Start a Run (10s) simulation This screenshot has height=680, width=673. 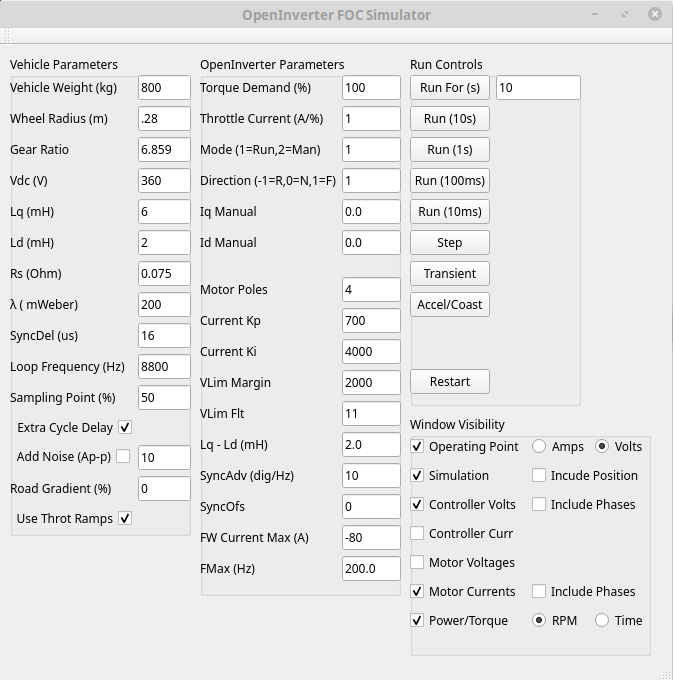point(450,118)
